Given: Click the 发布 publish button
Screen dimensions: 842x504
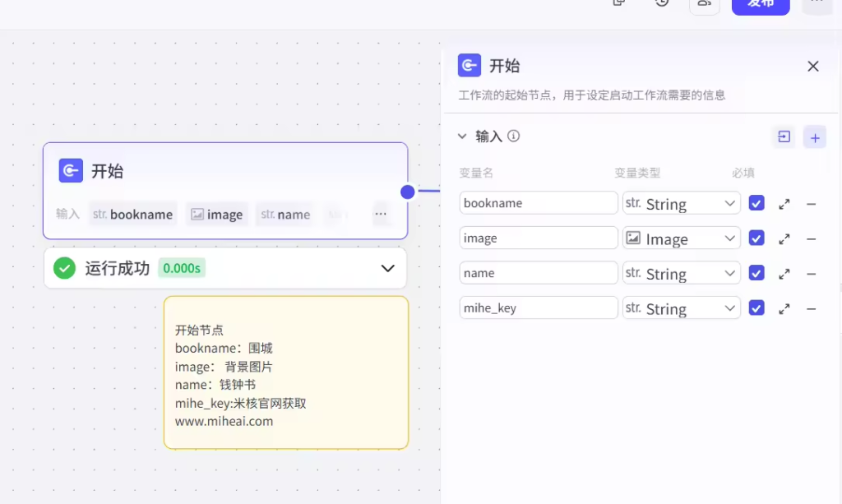Looking at the screenshot, I should click(x=760, y=4).
